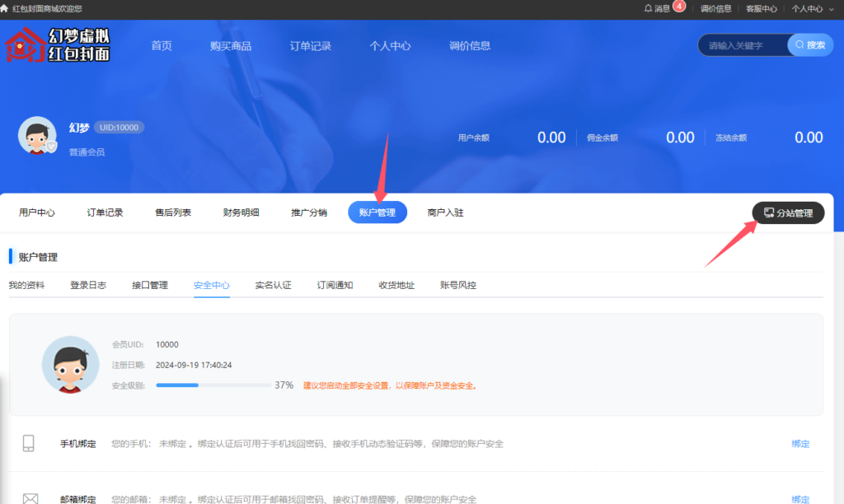This screenshot has width=844, height=504.
Task: Open 订单记录 in main navigation
Action: 310,46
